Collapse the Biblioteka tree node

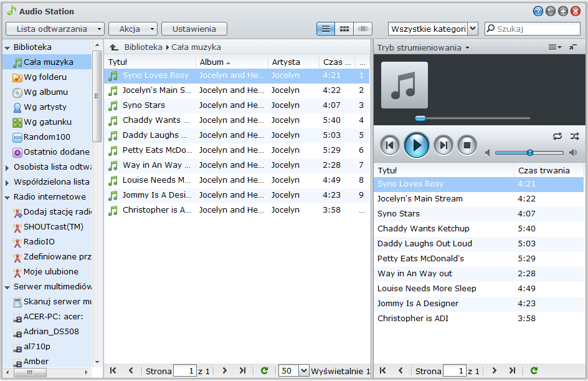click(7, 47)
